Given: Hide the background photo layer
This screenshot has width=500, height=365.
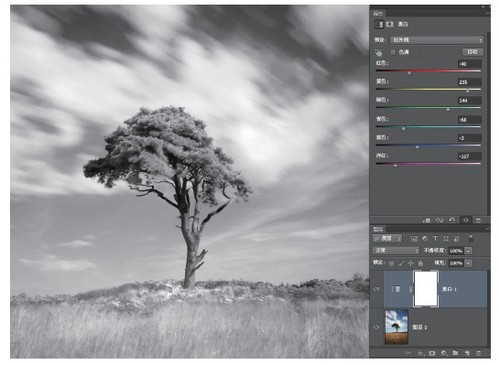Looking at the screenshot, I should click(x=377, y=327).
